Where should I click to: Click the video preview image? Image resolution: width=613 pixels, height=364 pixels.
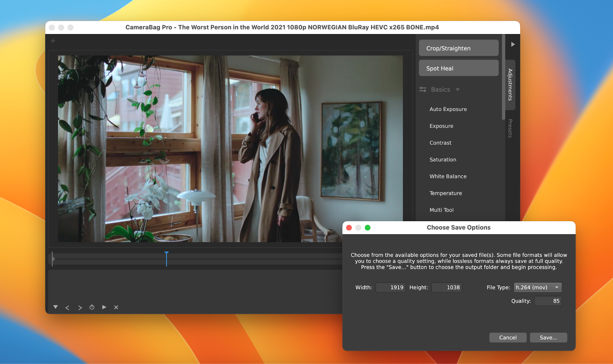coord(230,149)
